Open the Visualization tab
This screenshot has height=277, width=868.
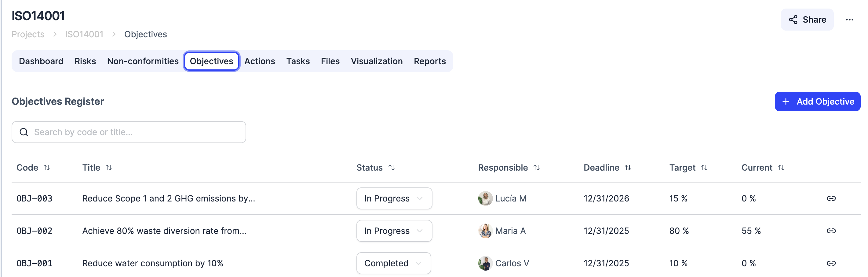[x=377, y=61]
